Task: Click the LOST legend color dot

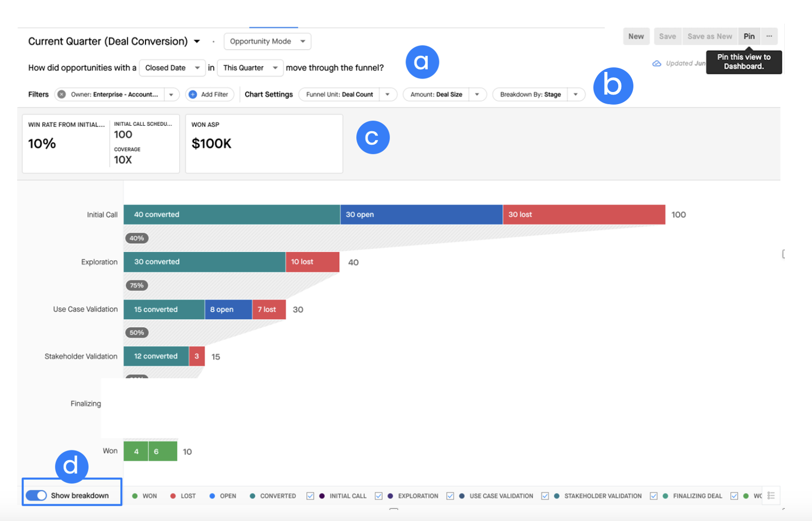Action: [173, 496]
